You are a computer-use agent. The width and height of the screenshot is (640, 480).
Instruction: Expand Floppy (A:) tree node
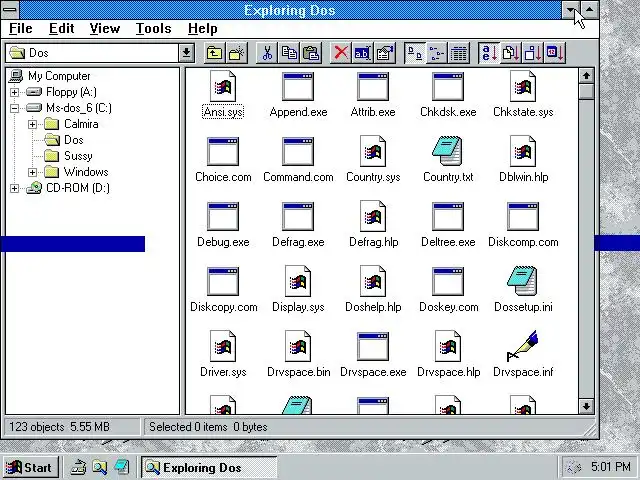tap(15, 92)
